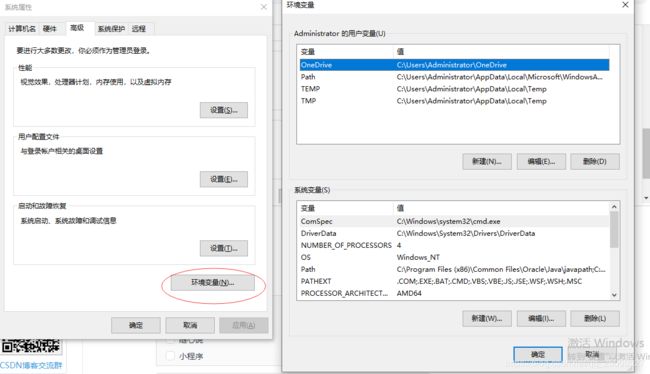
Task: Click the user variables 值 column header
Action: (x=501, y=52)
